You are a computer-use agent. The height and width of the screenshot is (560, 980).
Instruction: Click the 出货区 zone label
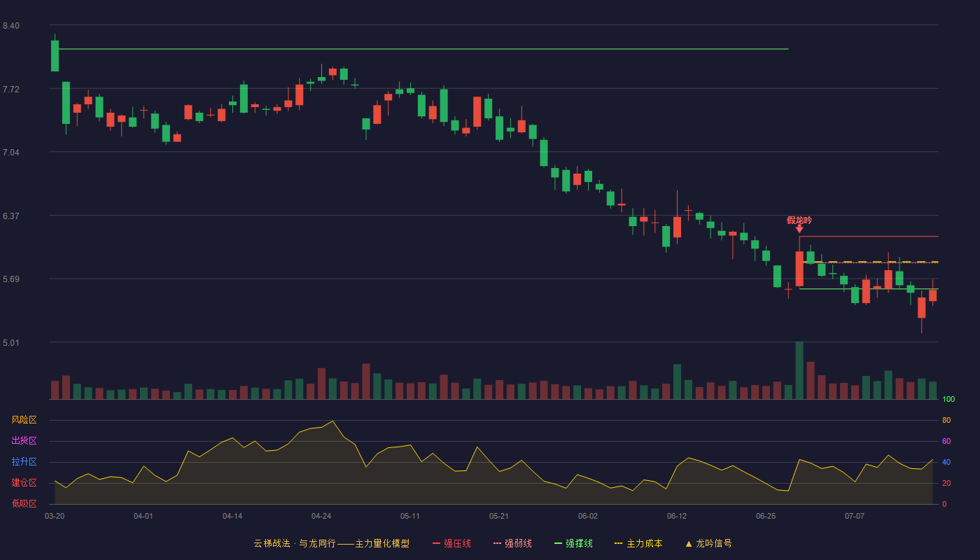tap(24, 441)
